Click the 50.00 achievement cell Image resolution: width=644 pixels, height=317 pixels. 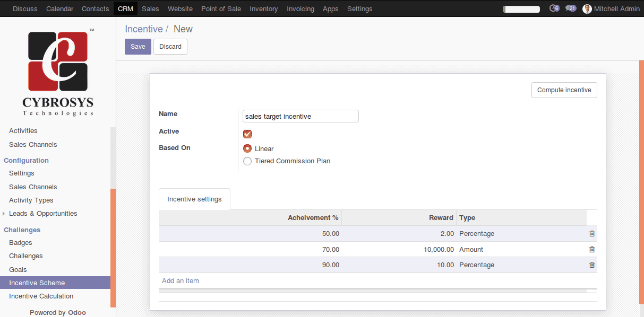coord(251,233)
